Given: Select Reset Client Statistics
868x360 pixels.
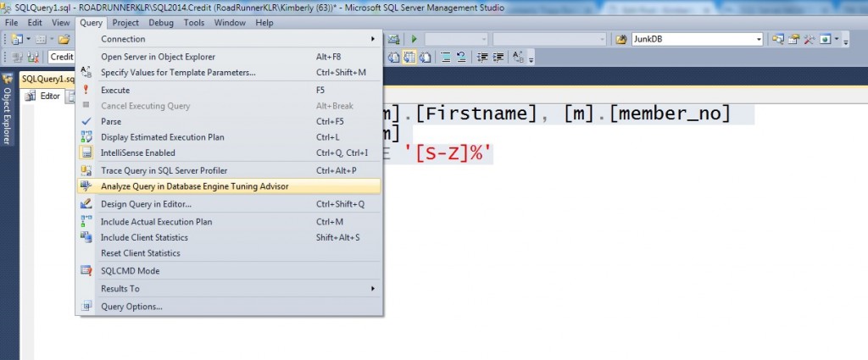Looking at the screenshot, I should 229,252.
